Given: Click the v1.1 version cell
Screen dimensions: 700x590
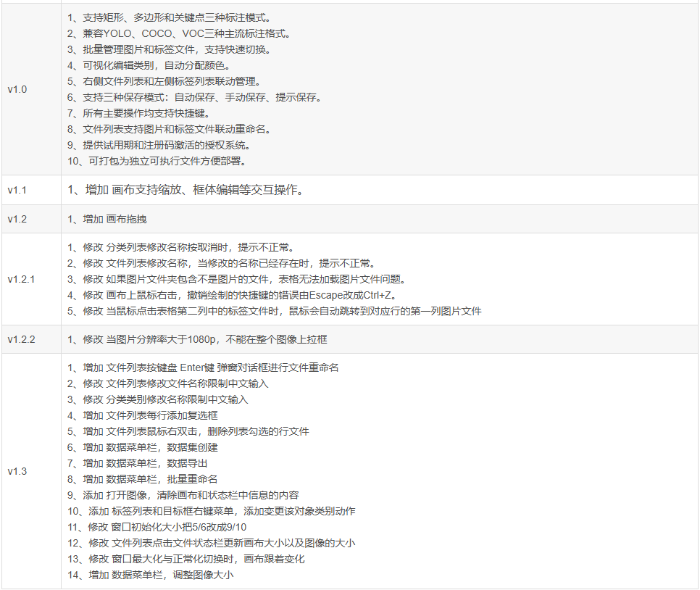Looking at the screenshot, I should click(x=17, y=190).
